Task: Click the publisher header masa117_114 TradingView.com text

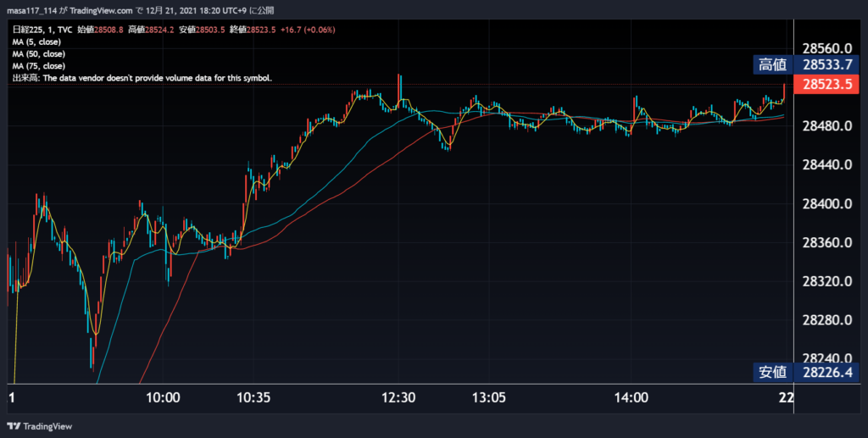Action: [x=140, y=10]
